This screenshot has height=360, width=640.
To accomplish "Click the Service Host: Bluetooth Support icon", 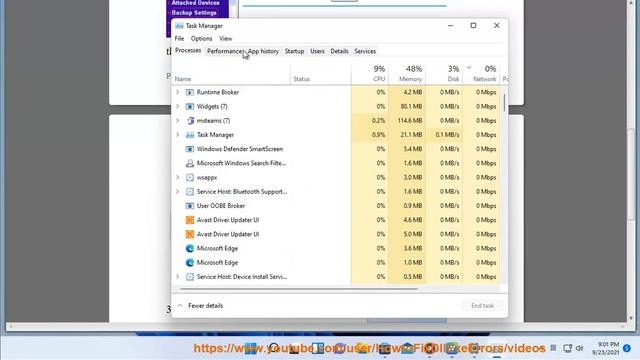I will pyautogui.click(x=190, y=191).
